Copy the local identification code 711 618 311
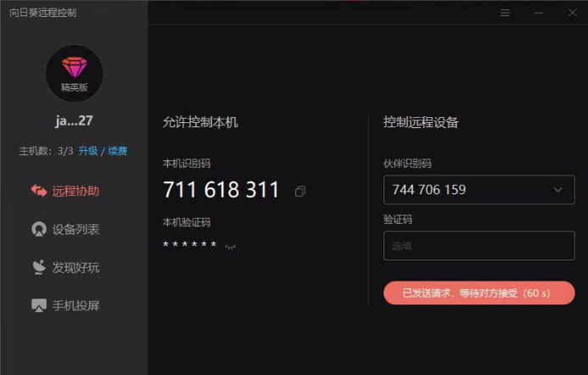 (x=300, y=192)
